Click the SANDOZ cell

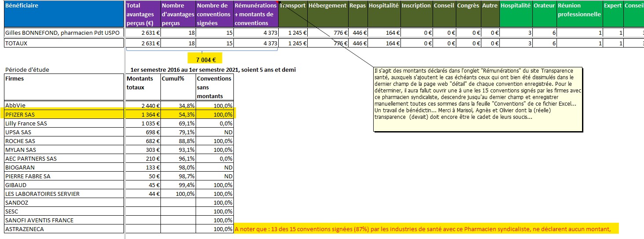coord(64,202)
